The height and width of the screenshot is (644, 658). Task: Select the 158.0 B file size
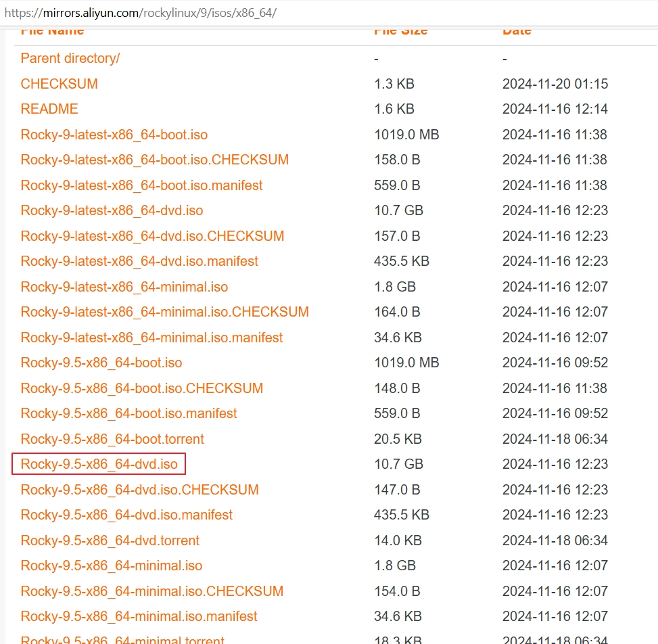[x=397, y=160]
